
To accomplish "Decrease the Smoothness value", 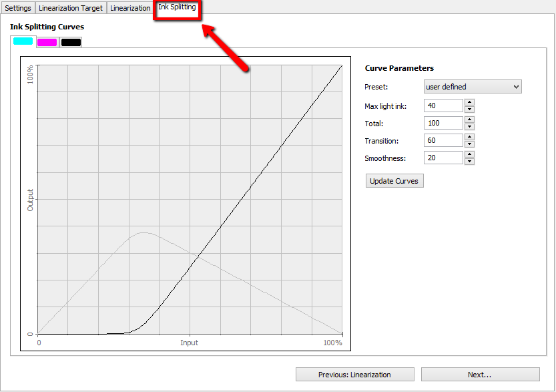I will pyautogui.click(x=469, y=161).
